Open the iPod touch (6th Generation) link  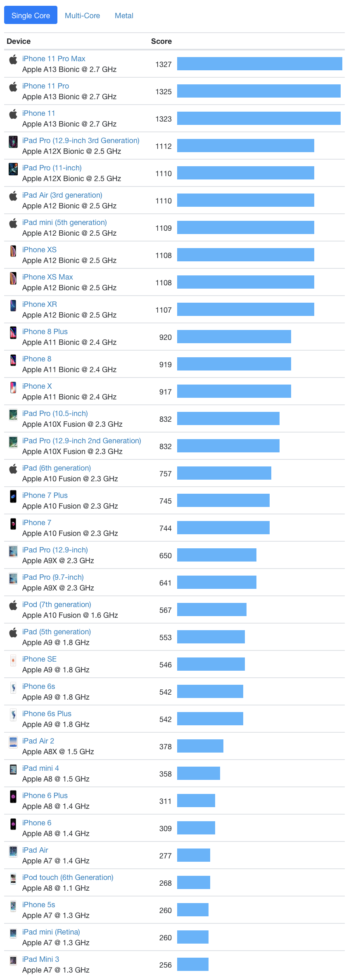pos(68,877)
